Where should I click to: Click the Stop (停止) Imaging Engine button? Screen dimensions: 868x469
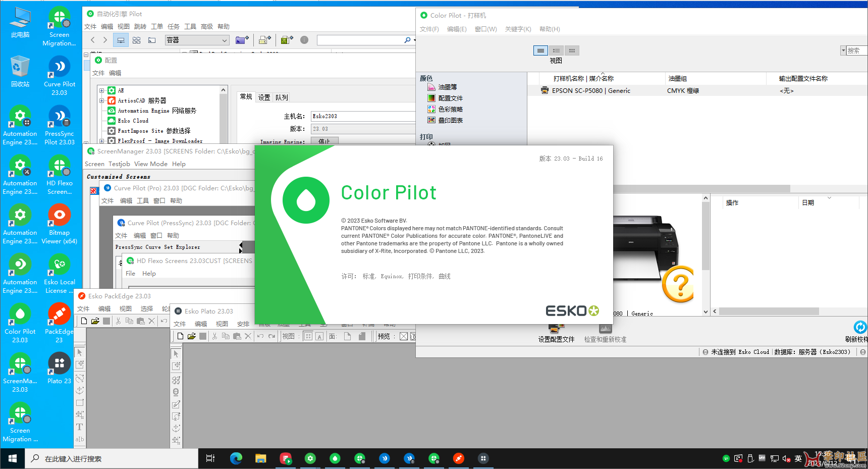coord(324,141)
